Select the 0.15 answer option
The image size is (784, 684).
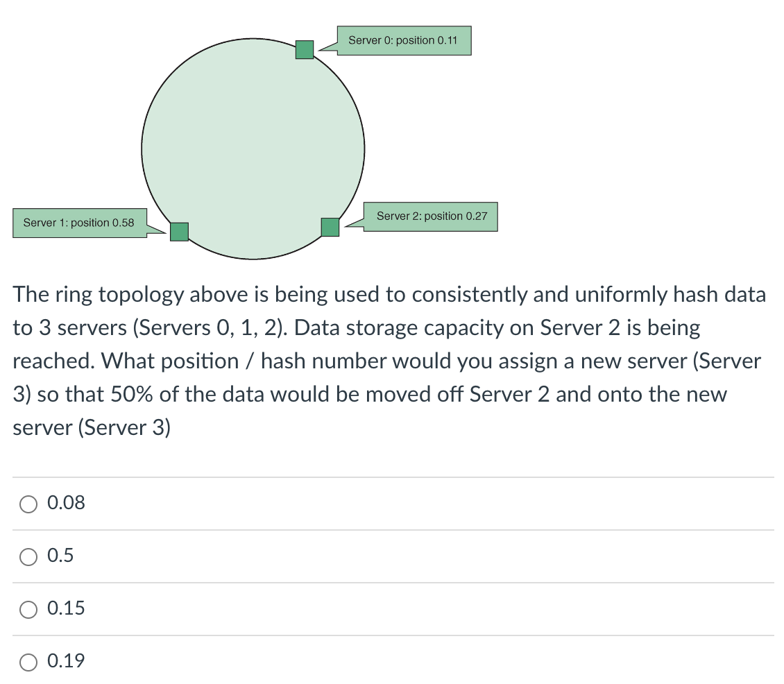tap(28, 609)
